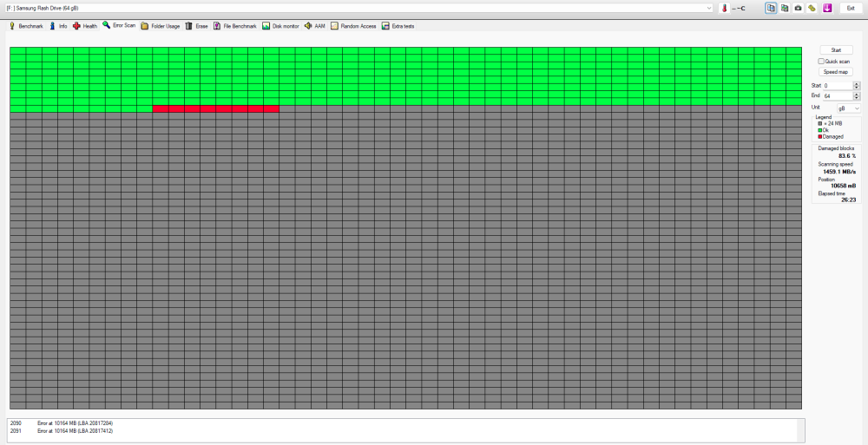
Task: Open the Folder Usage tab
Action: click(x=161, y=26)
